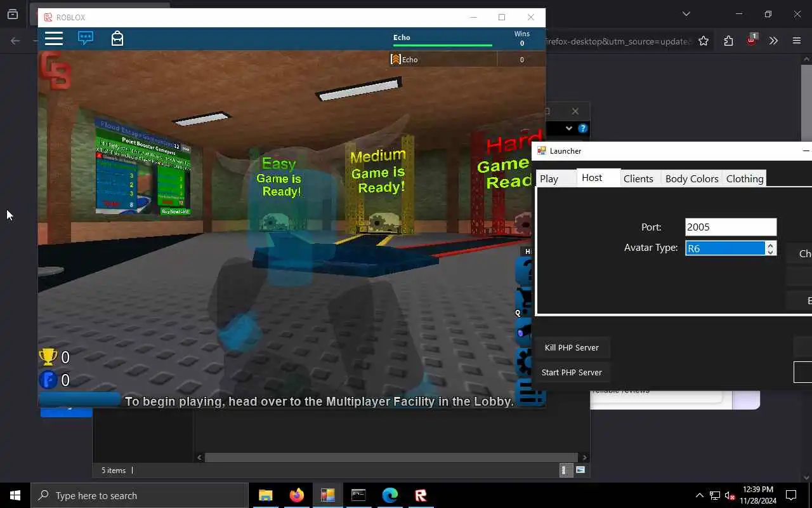Click the Firefox back arrow
The width and height of the screenshot is (812, 508).
(x=15, y=41)
